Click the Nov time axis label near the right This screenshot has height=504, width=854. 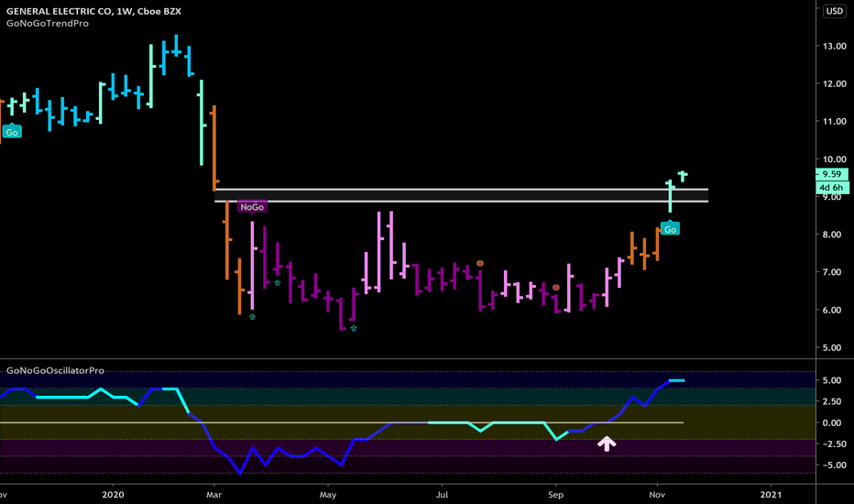657,495
